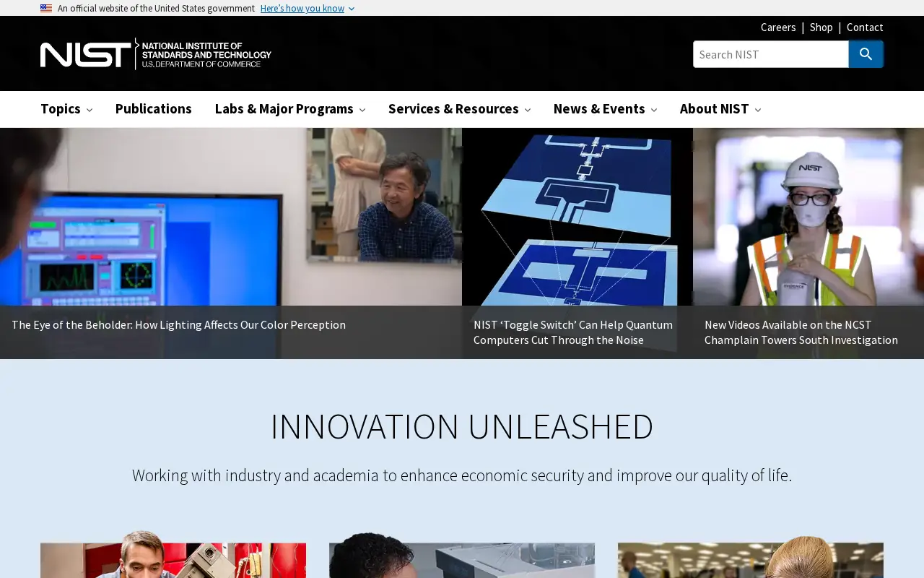Viewport: 924px width, 578px height.
Task: Click the magnifying glass search button
Action: tap(866, 54)
